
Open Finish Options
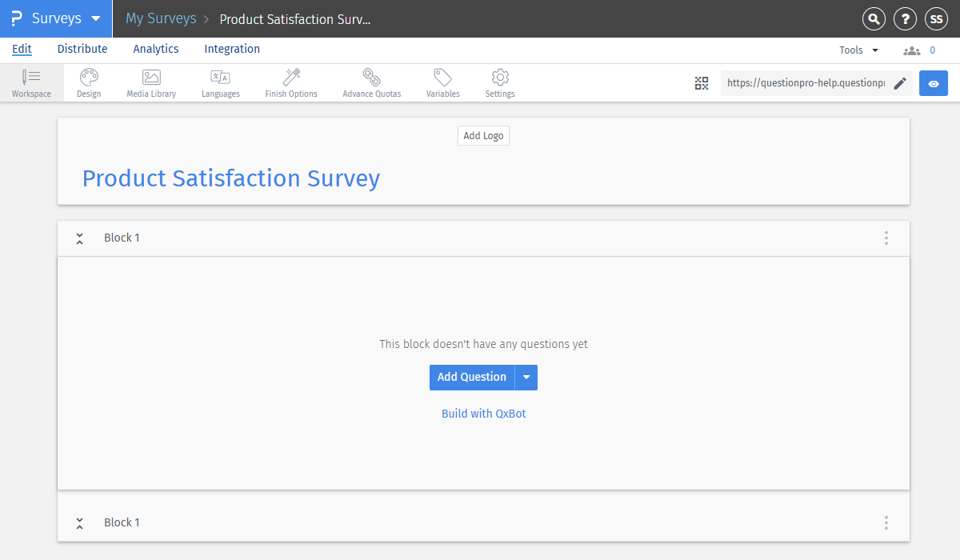point(290,82)
